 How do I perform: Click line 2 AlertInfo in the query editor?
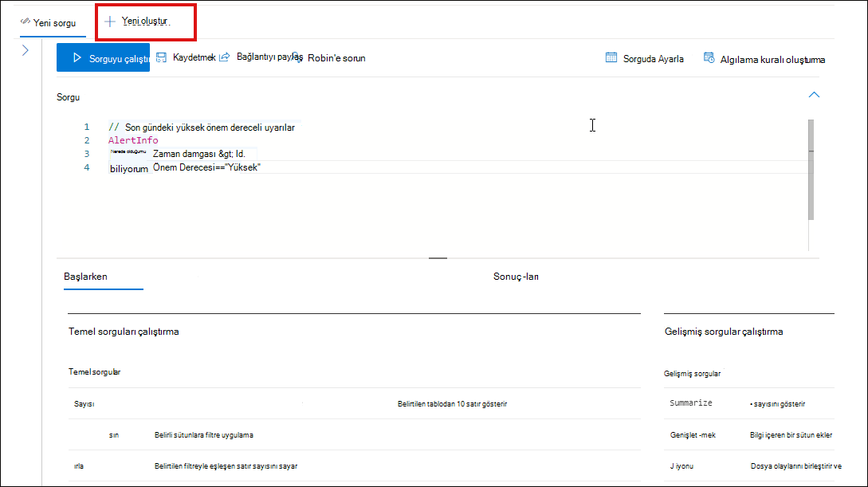tap(133, 140)
